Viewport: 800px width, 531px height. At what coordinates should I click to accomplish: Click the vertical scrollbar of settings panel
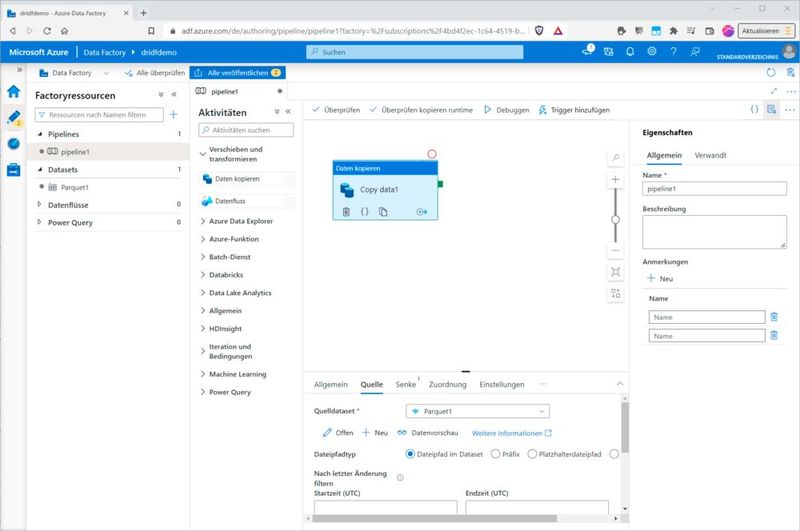pos(625,427)
